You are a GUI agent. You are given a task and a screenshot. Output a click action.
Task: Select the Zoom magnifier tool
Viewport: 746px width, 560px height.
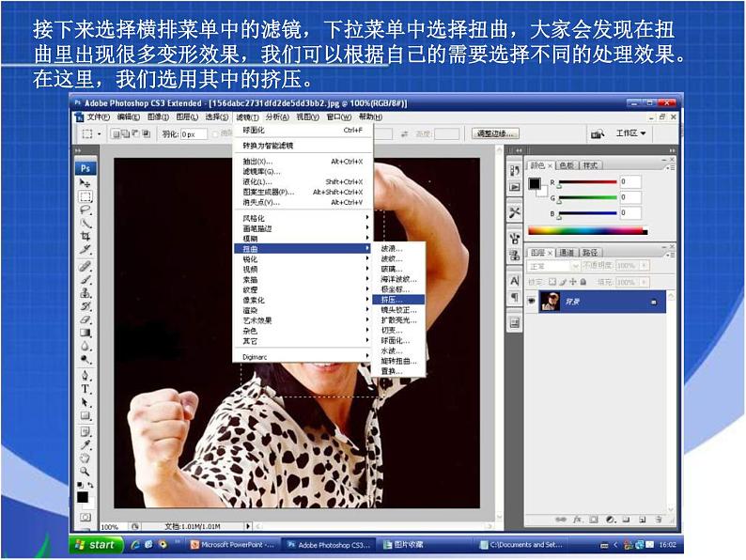[x=85, y=471]
